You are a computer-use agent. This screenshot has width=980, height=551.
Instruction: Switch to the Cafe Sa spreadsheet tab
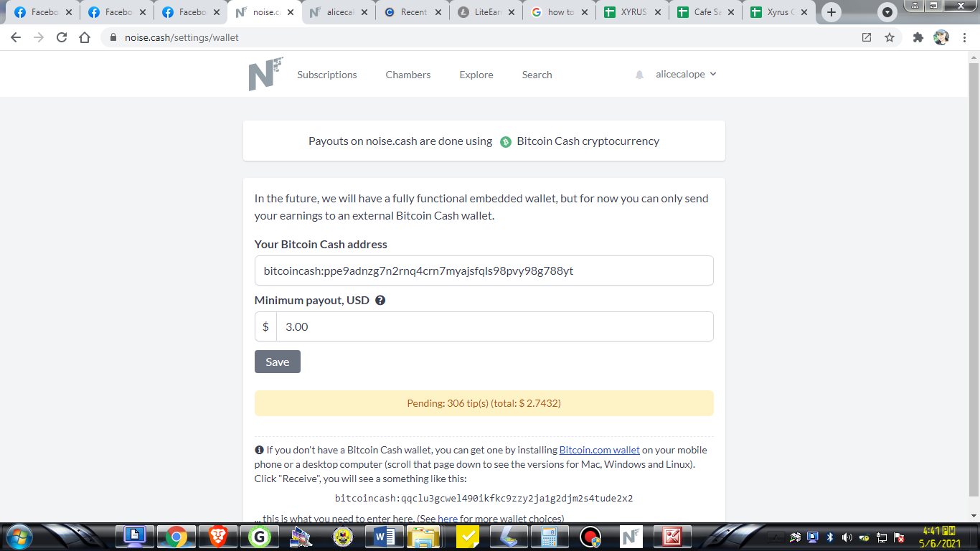[x=706, y=12]
